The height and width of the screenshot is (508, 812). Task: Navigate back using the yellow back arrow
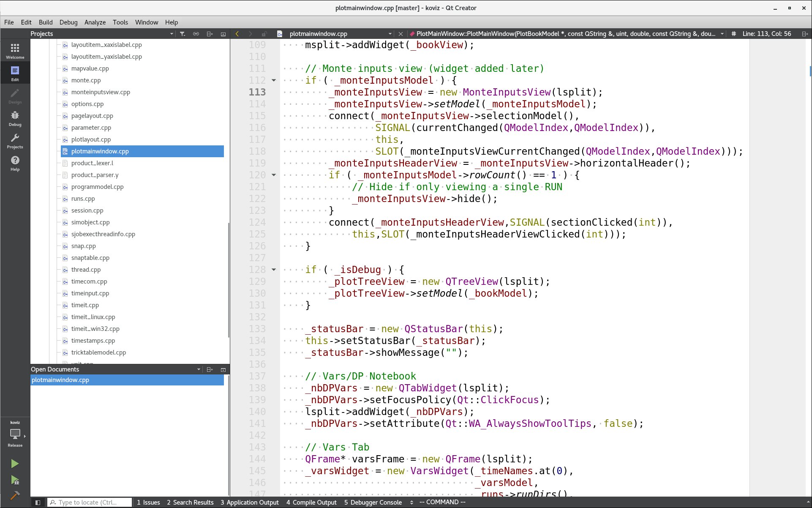(x=237, y=33)
